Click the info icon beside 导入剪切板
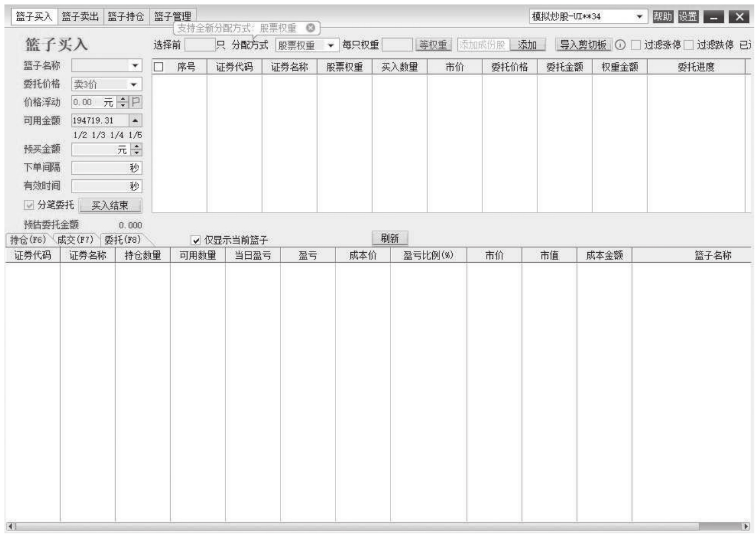This screenshot has width=756, height=535. tap(620, 45)
